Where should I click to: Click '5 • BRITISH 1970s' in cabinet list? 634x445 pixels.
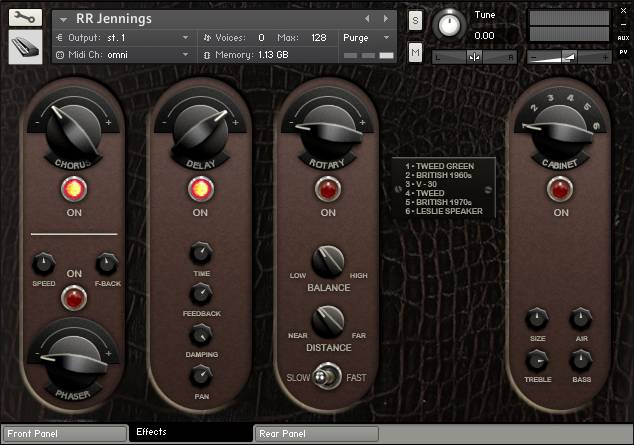[x=439, y=202]
